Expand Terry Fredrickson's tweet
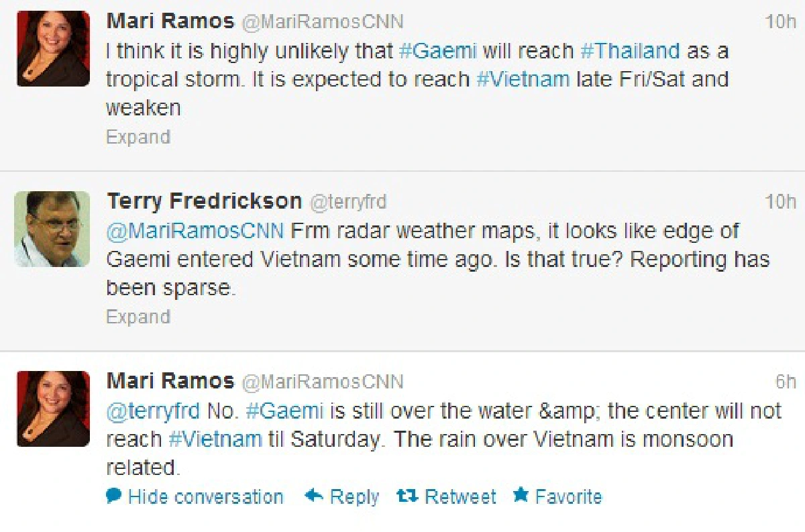The height and width of the screenshot is (532, 805). [x=138, y=316]
